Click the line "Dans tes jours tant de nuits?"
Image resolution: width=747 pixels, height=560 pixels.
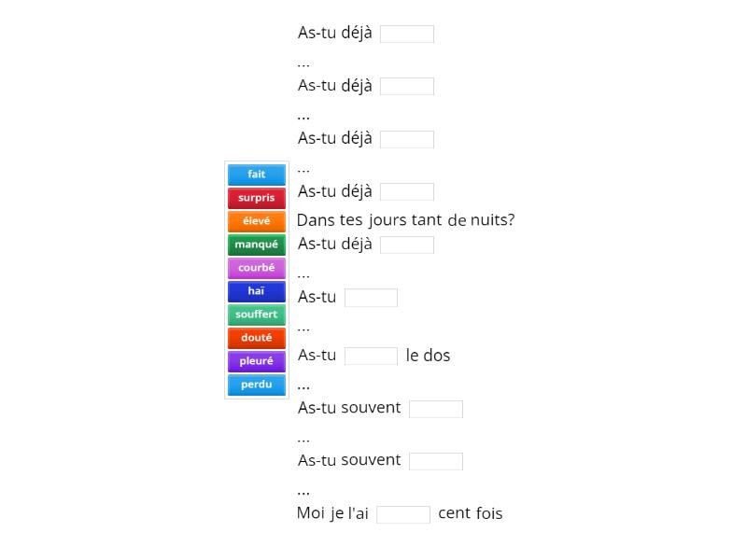tap(405, 219)
